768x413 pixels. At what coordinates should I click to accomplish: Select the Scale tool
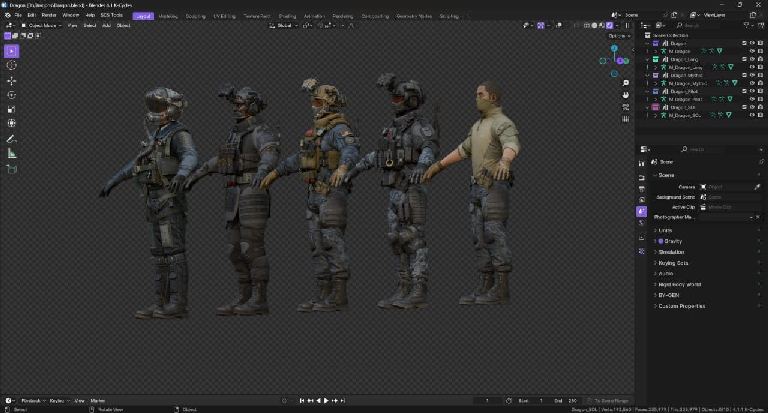coord(12,109)
